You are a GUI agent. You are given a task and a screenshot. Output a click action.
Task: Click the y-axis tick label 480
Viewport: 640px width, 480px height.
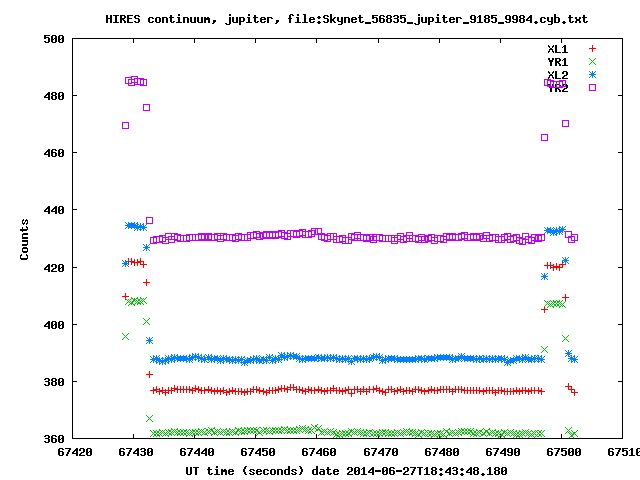[x=54, y=96]
